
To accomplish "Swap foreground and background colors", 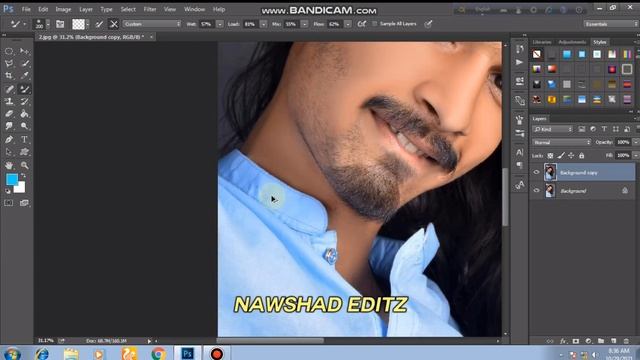I will 23,176.
